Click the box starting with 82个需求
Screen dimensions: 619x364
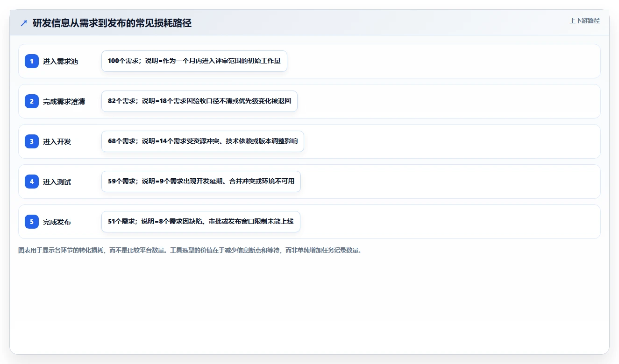click(199, 101)
